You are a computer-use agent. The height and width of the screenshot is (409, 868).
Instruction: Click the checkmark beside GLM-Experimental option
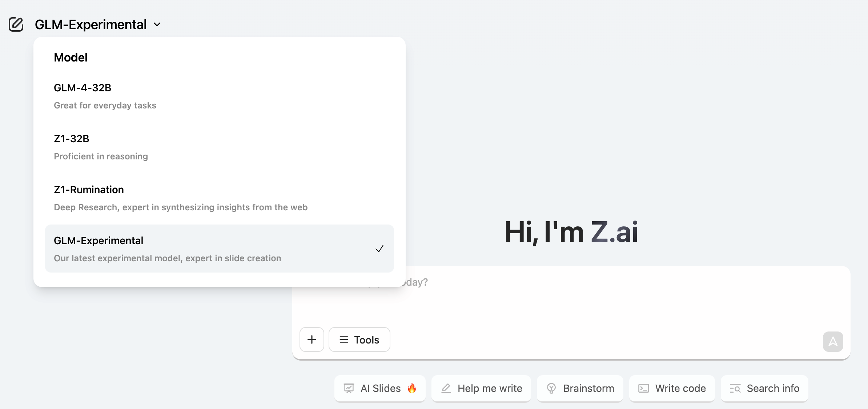pyautogui.click(x=379, y=249)
